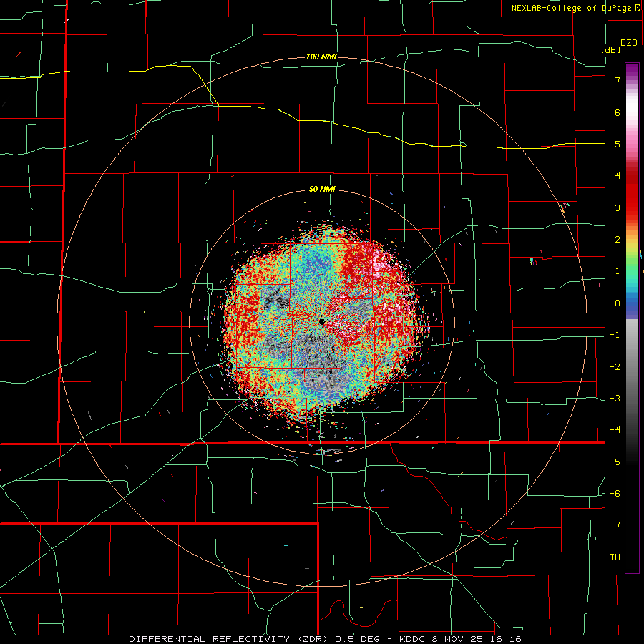Select the 50 NMI range ring label

tap(322, 189)
